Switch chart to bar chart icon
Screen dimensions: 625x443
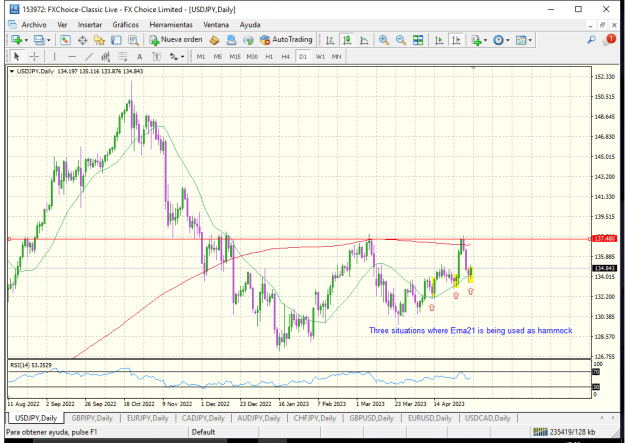click(330, 40)
